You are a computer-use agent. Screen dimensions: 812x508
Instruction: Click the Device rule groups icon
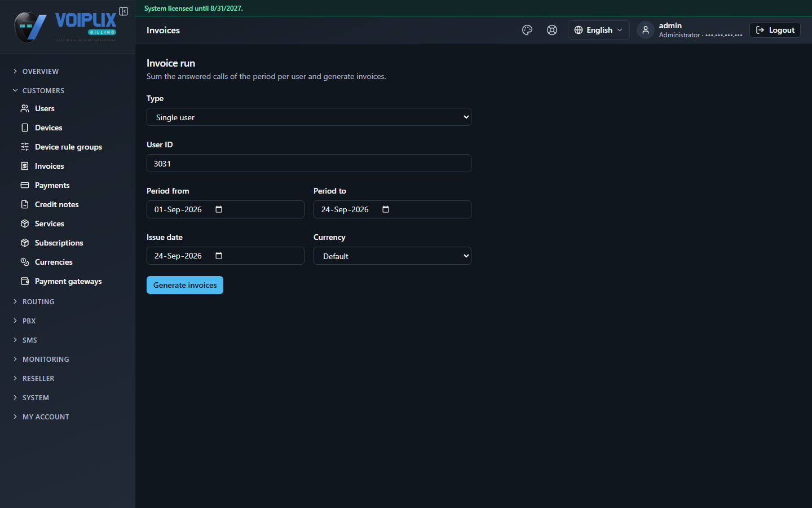[x=25, y=147]
